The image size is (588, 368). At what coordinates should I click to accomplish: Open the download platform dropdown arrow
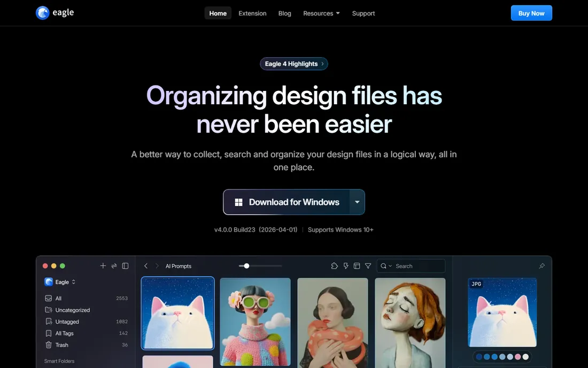tap(357, 202)
